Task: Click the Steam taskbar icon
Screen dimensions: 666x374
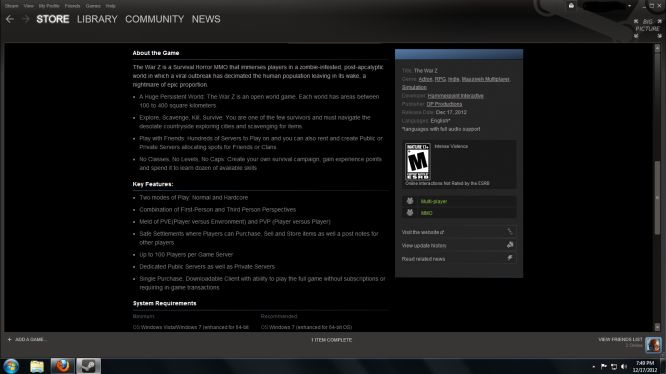Action: pos(88,366)
